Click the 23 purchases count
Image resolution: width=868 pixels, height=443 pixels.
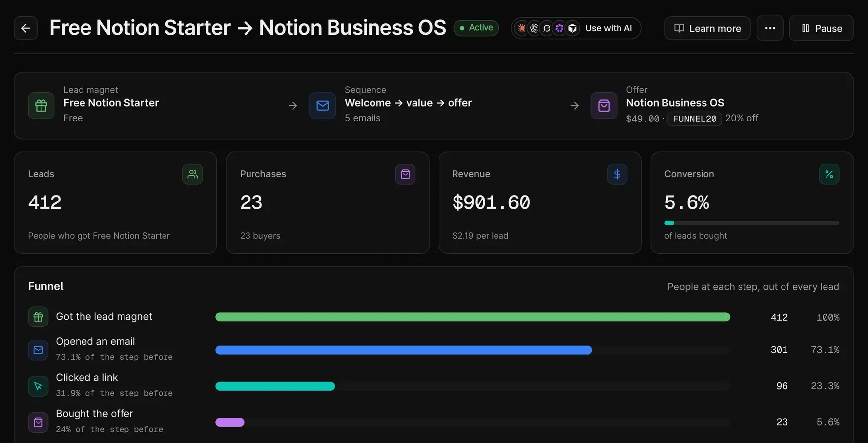pos(251,202)
